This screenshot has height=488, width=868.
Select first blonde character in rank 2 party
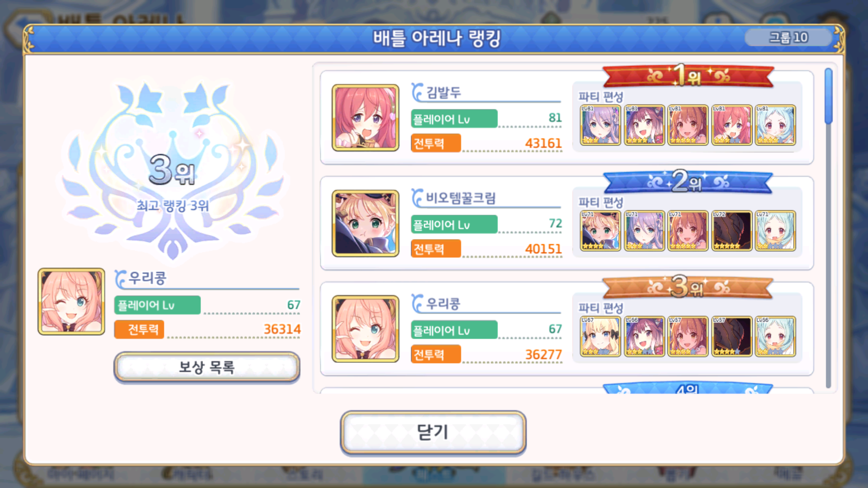tap(600, 231)
